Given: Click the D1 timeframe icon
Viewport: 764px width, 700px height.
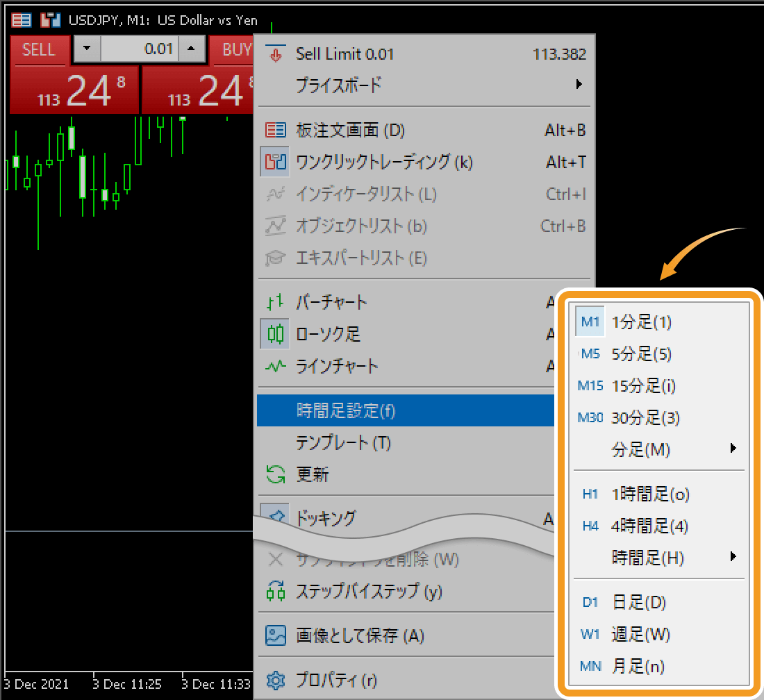Looking at the screenshot, I should tap(590, 602).
